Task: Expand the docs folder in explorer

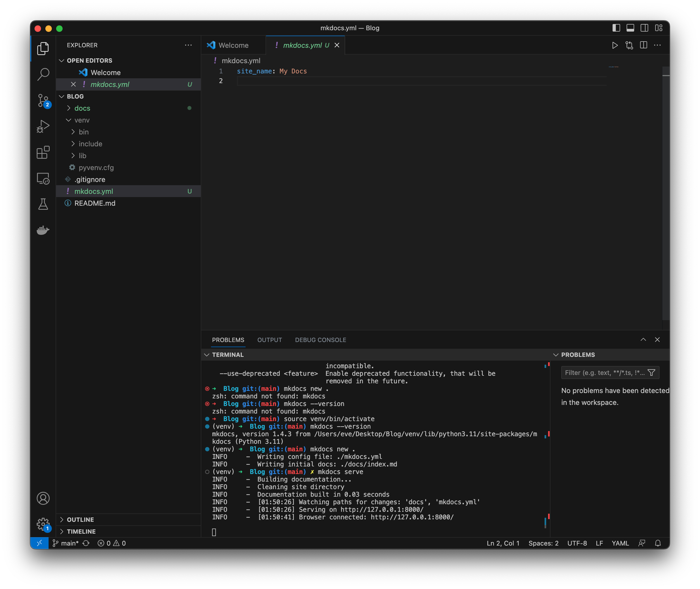Action: click(82, 108)
